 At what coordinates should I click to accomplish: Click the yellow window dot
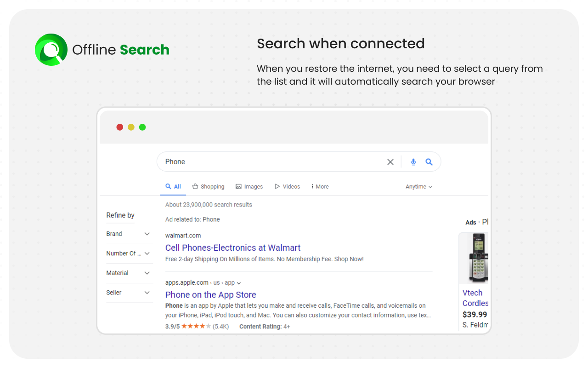click(131, 127)
